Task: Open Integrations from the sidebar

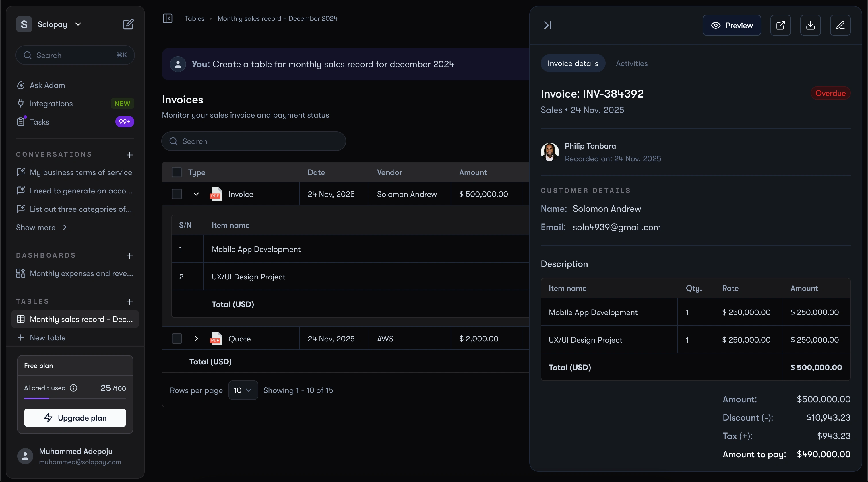Action: [x=51, y=103]
